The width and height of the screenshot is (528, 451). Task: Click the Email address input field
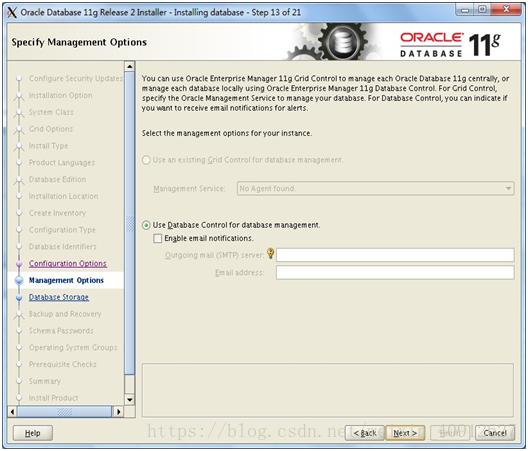pyautogui.click(x=395, y=272)
